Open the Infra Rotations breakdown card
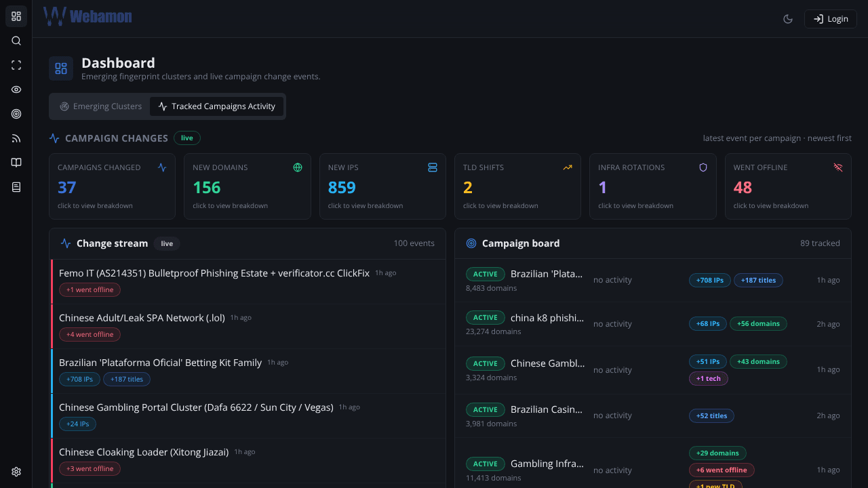Image resolution: width=868 pixels, height=488 pixels. click(653, 186)
